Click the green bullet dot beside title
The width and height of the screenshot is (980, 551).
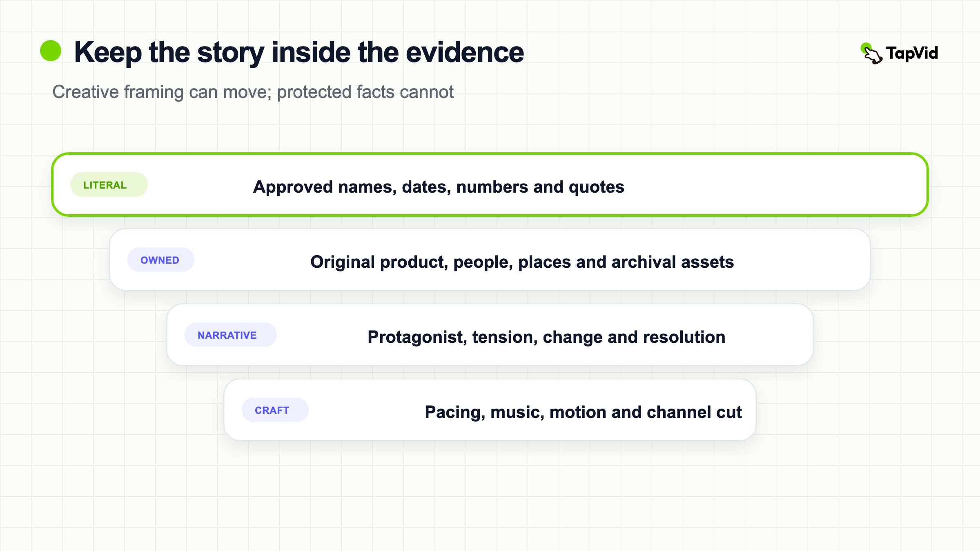pos(51,51)
